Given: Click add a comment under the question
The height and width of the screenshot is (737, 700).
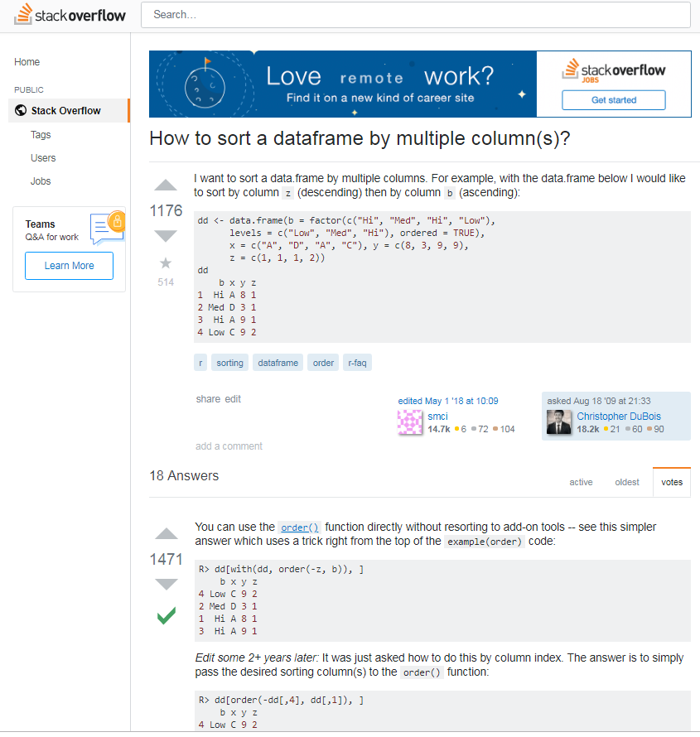Looking at the screenshot, I should pyautogui.click(x=229, y=446).
